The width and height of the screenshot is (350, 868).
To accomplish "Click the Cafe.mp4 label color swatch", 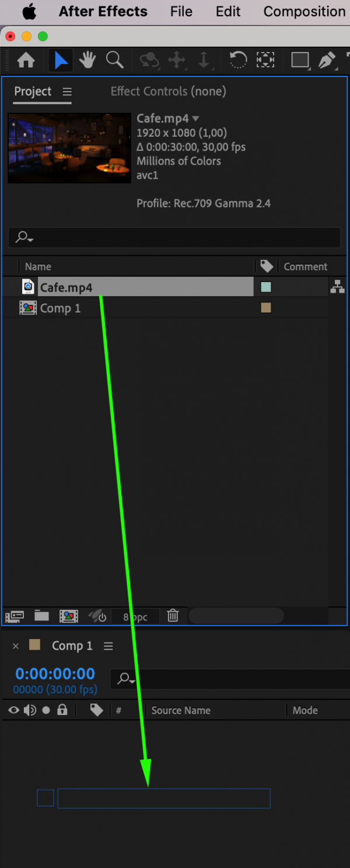I will coord(266,287).
